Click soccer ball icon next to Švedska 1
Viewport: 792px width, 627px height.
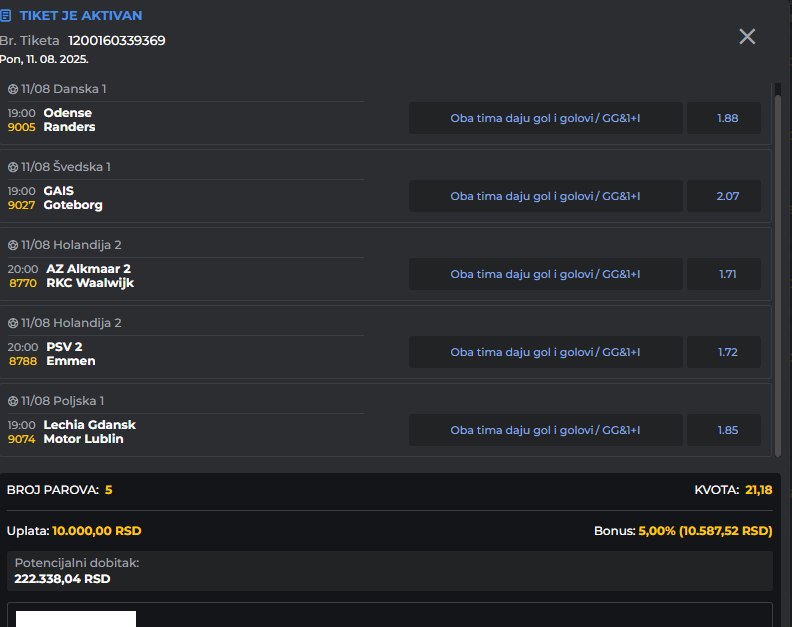[13, 167]
